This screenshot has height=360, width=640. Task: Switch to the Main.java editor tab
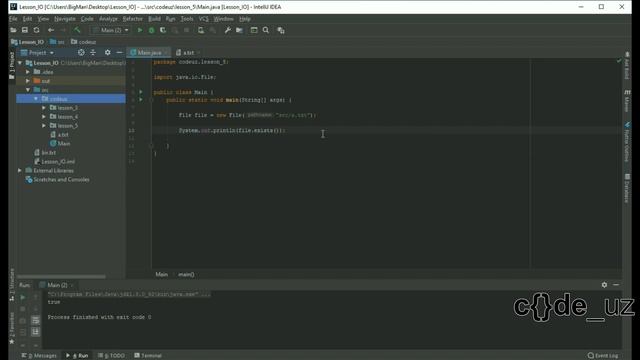(149, 53)
